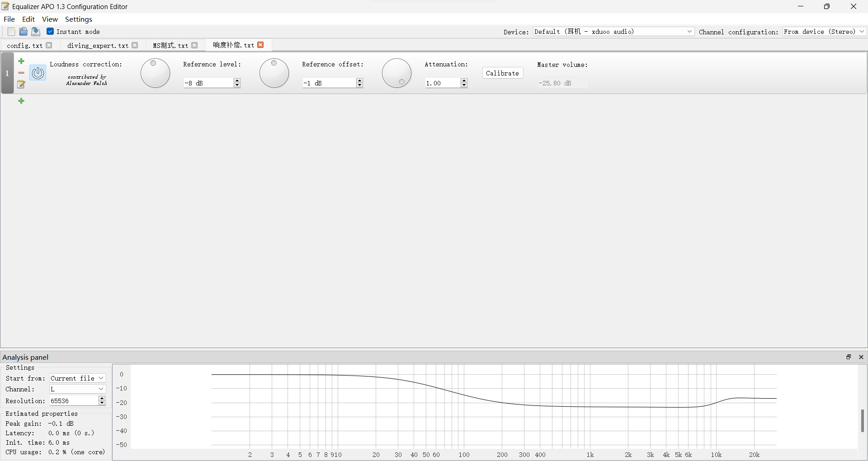This screenshot has width=868, height=461.
Task: Edit the Loudness correction filter as text
Action: [x=21, y=85]
